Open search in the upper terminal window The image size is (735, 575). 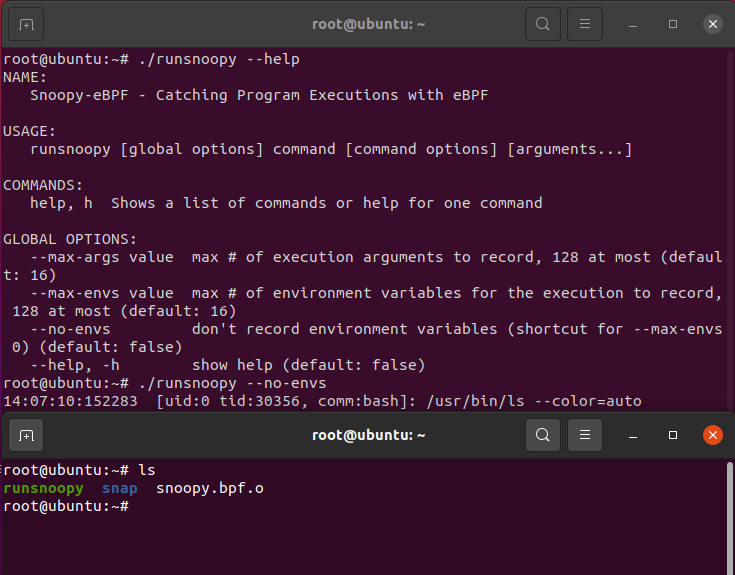[x=542, y=24]
